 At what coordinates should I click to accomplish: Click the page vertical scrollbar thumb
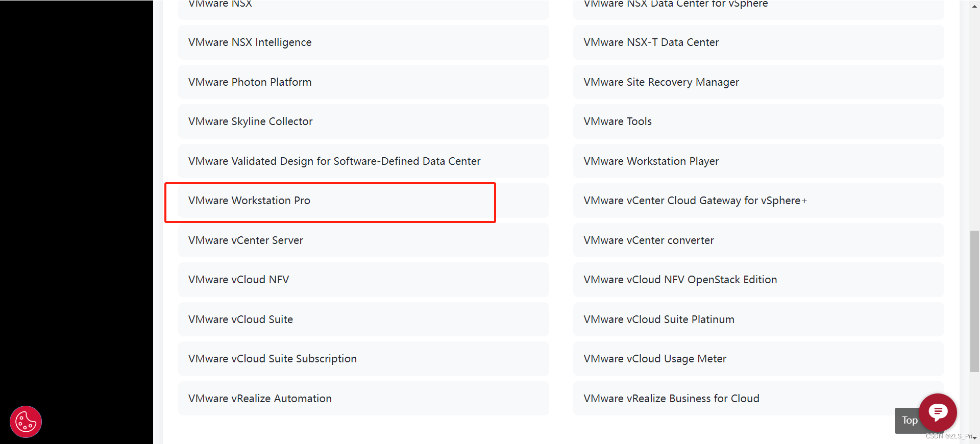(974, 302)
